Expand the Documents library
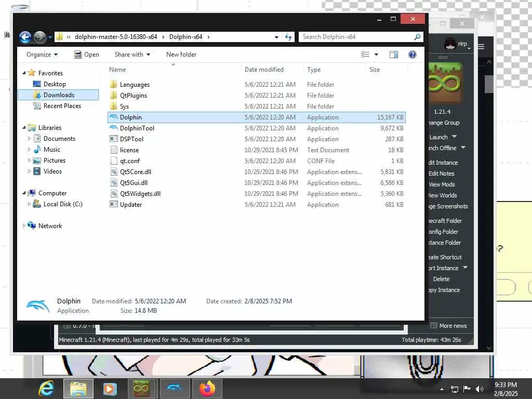Viewport: 532px width, 399px height. click(x=29, y=138)
